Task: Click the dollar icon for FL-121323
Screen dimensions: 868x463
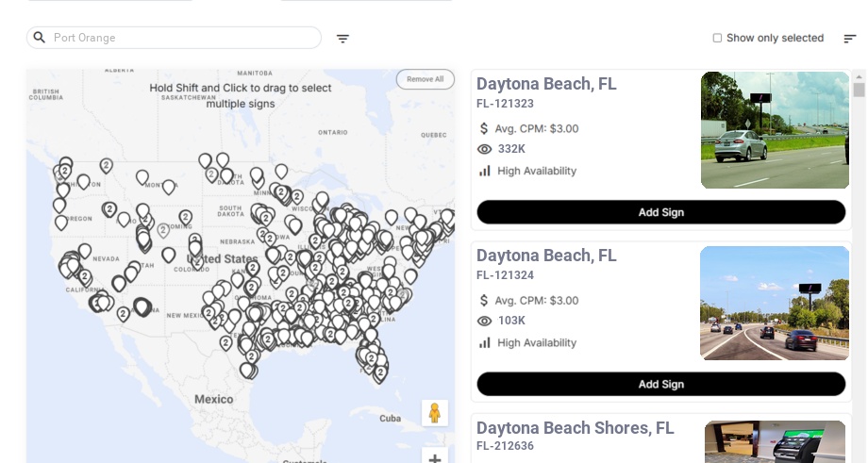Action: pos(484,128)
